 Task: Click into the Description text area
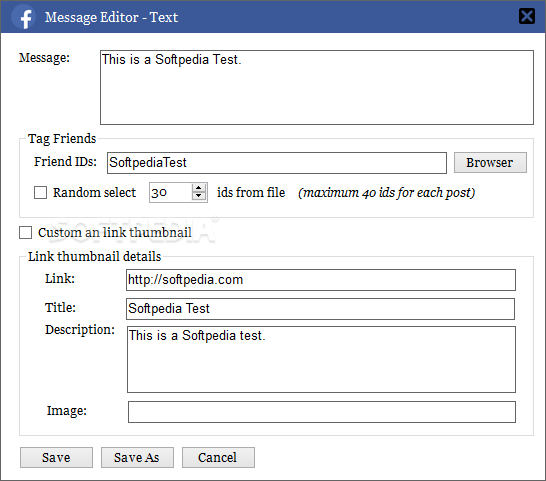(x=321, y=359)
